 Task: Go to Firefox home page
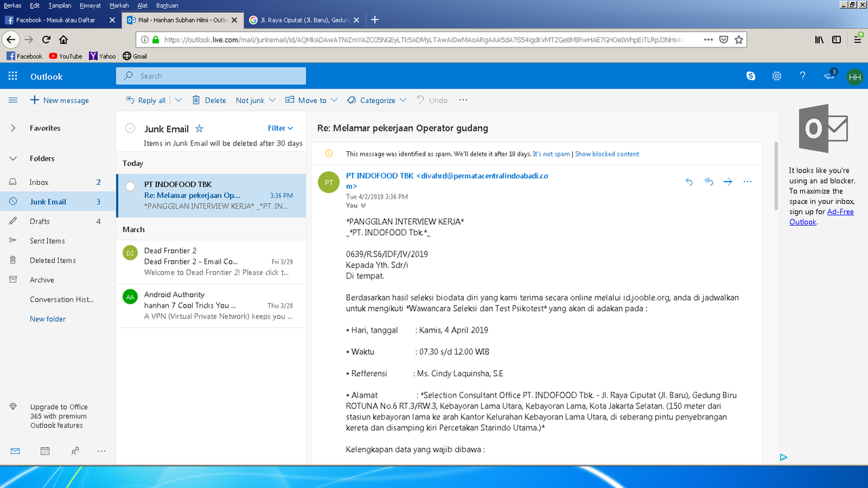click(63, 39)
